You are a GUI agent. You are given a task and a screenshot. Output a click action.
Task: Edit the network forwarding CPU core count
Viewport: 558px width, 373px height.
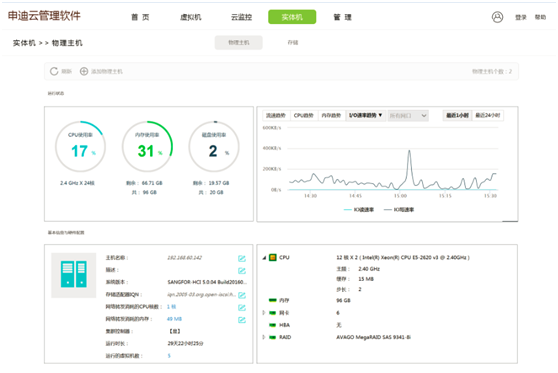click(242, 307)
